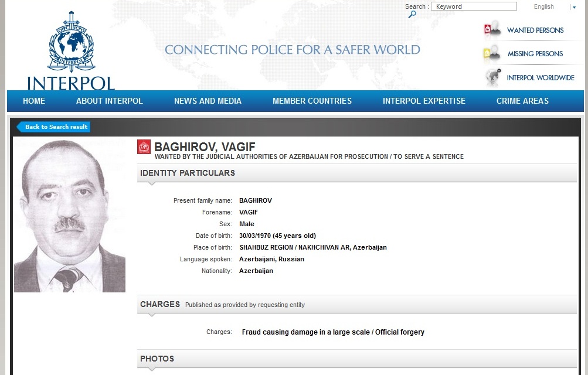Viewport: 588px width, 375px height.
Task: Click the red notice icon beside BAGHIROV, VAGIF
Action: tap(144, 147)
